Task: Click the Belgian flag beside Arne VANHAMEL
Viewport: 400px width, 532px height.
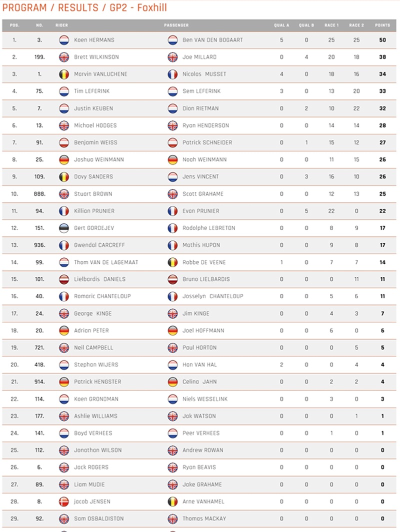Action: coord(172,502)
